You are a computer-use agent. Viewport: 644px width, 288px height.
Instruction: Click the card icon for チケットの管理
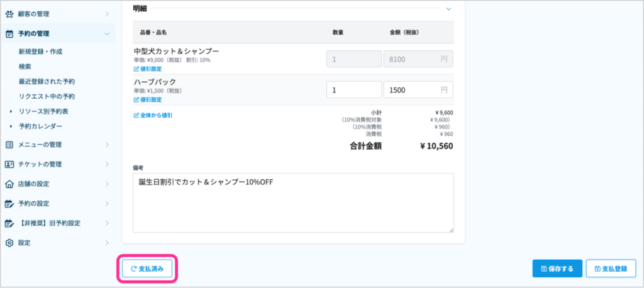coord(9,164)
